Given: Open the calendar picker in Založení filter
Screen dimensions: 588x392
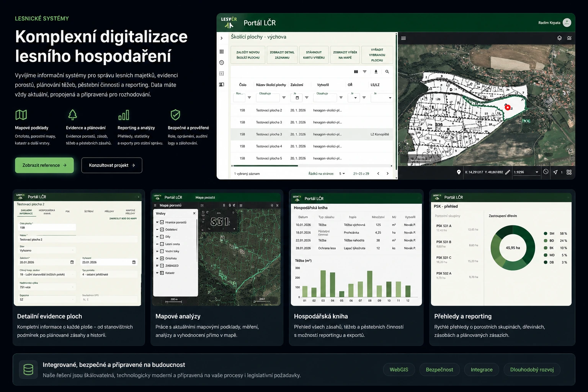Looking at the screenshot, I should click(297, 98).
